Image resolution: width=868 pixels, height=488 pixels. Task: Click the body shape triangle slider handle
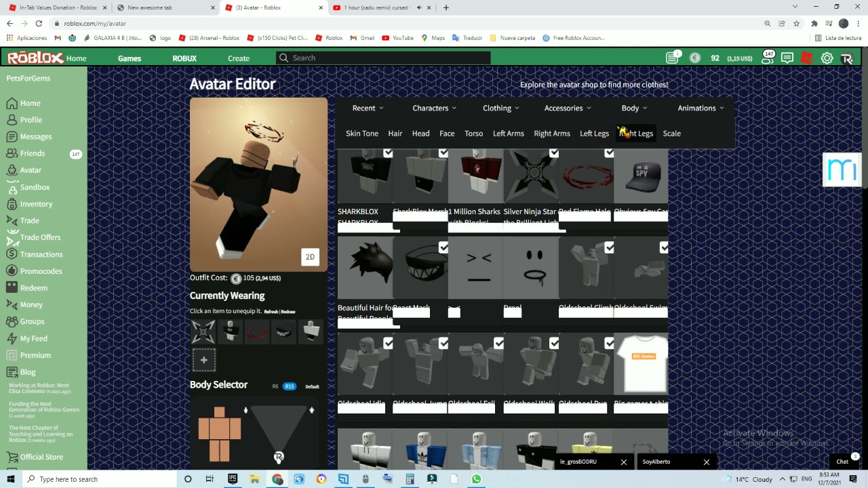[279, 457]
